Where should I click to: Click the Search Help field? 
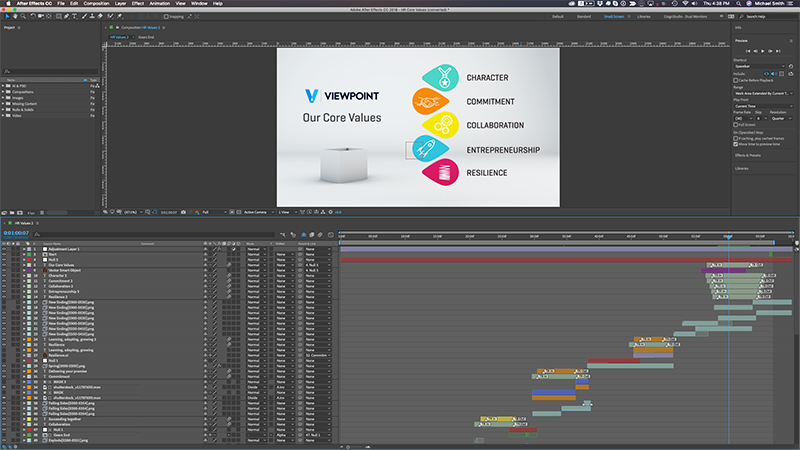pyautogui.click(x=768, y=16)
